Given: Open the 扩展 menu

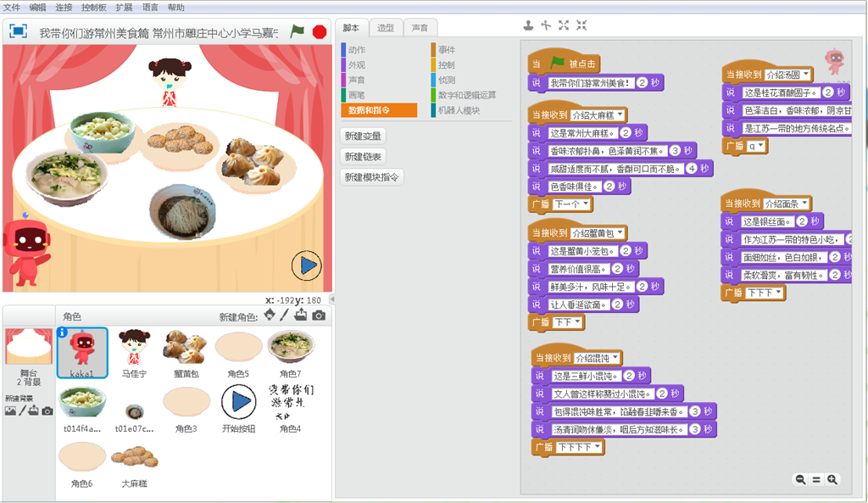Looking at the screenshot, I should (x=124, y=7).
